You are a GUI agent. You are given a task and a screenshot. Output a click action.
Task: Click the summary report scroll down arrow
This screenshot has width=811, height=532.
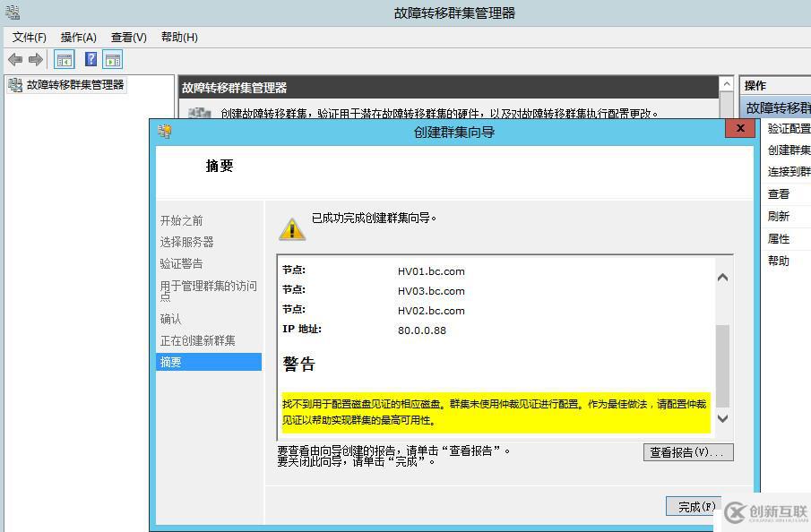click(723, 418)
